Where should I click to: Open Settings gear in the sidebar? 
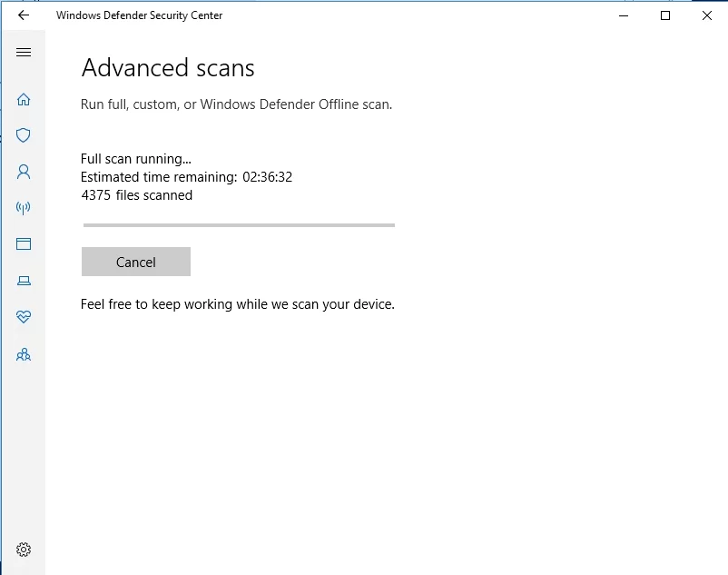pos(24,550)
